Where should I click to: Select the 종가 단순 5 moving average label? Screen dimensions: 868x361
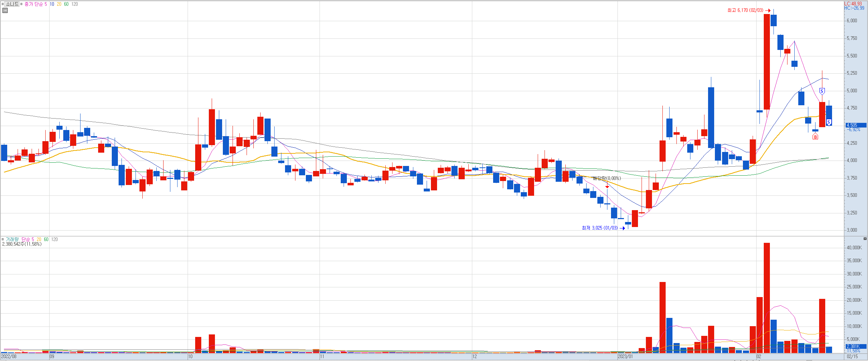pos(36,4)
